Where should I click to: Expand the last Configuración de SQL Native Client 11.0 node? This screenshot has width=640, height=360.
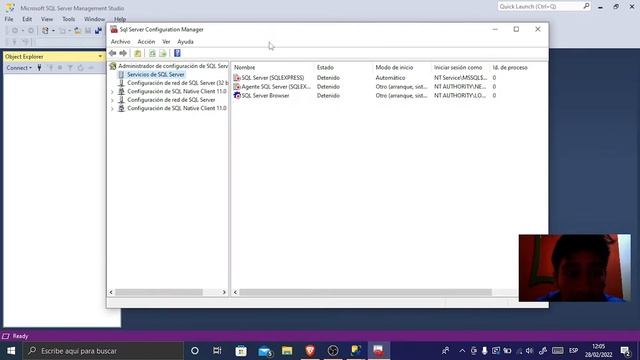click(112, 109)
